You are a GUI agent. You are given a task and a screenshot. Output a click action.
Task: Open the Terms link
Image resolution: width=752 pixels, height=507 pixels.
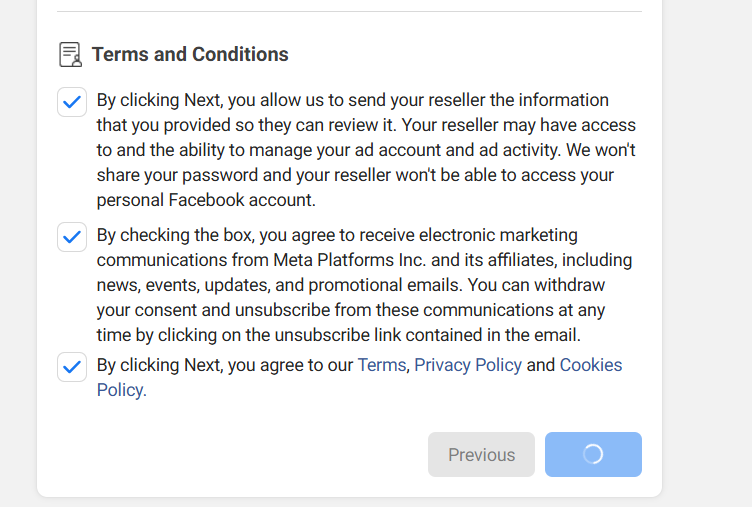(382, 365)
